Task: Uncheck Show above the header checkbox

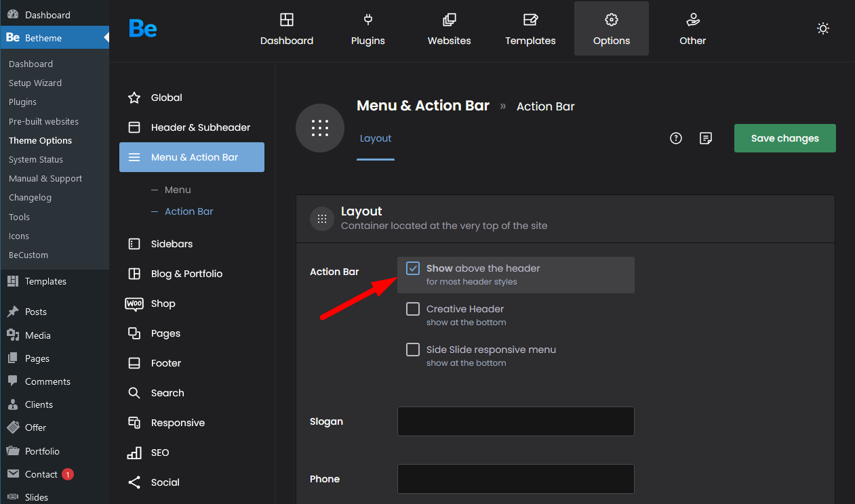Action: (413, 268)
